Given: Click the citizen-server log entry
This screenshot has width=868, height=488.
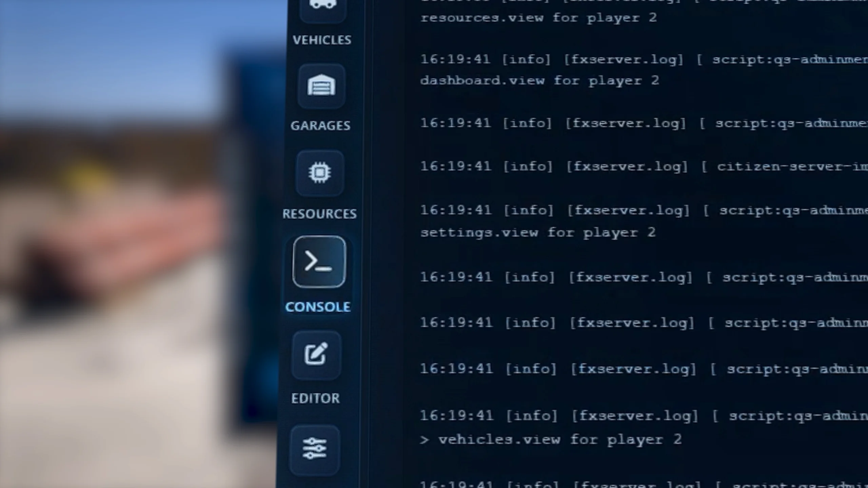Looking at the screenshot, I should [780, 167].
